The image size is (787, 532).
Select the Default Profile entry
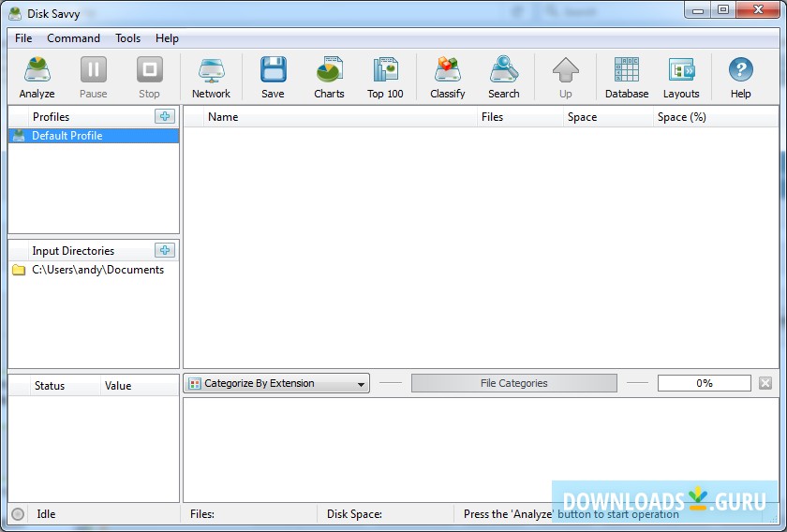pyautogui.click(x=94, y=136)
